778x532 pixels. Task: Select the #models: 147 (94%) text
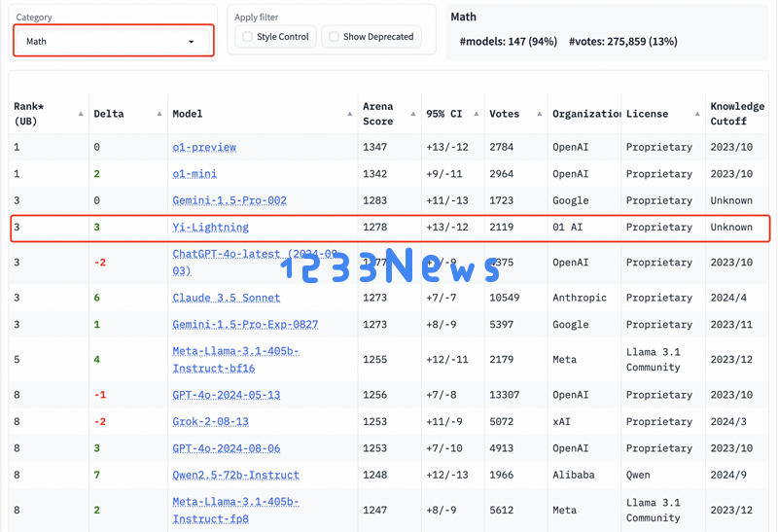click(508, 42)
